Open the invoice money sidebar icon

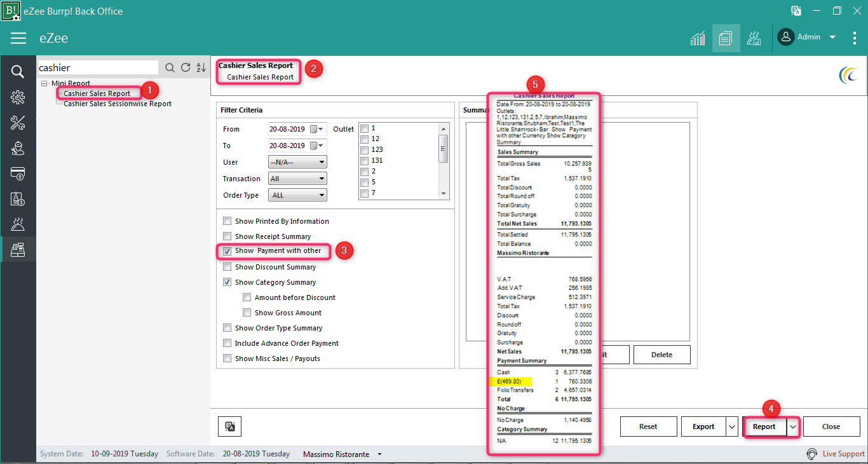coord(18,199)
